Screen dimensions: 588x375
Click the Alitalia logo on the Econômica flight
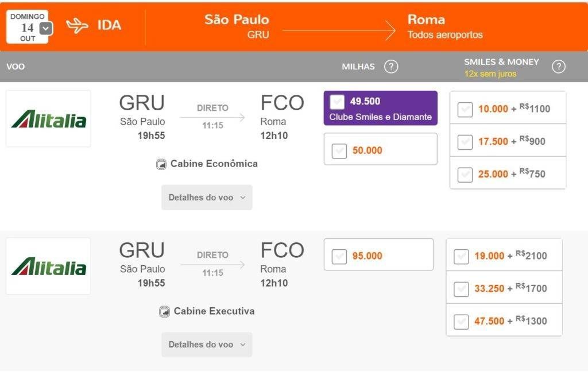(48, 118)
